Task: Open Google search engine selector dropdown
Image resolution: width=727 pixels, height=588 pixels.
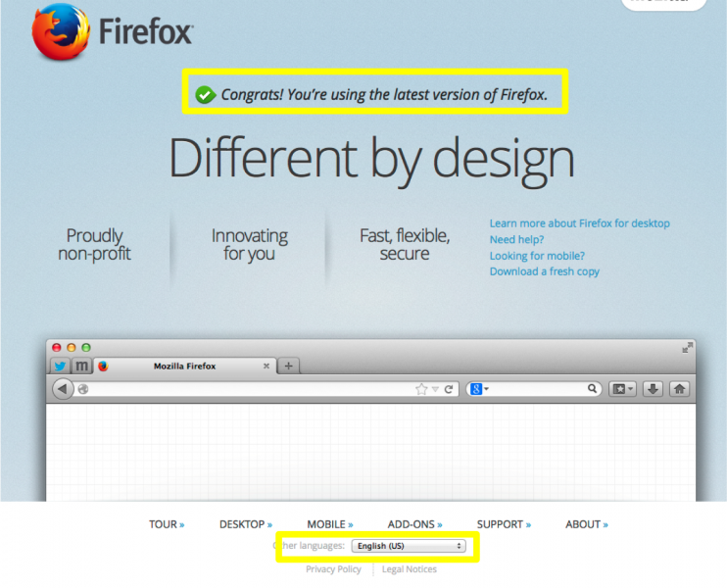Action: click(x=479, y=389)
